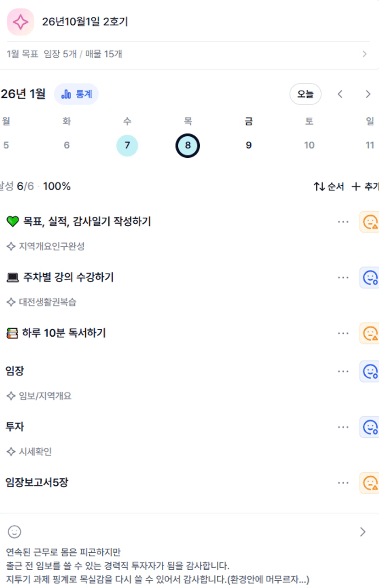
Task: Click the 순서 sort order button
Action: point(329,187)
